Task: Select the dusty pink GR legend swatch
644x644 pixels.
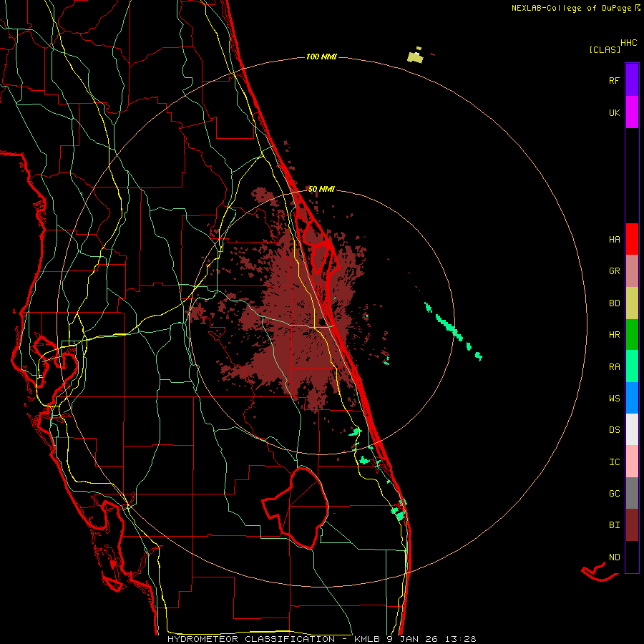Action: (x=632, y=271)
